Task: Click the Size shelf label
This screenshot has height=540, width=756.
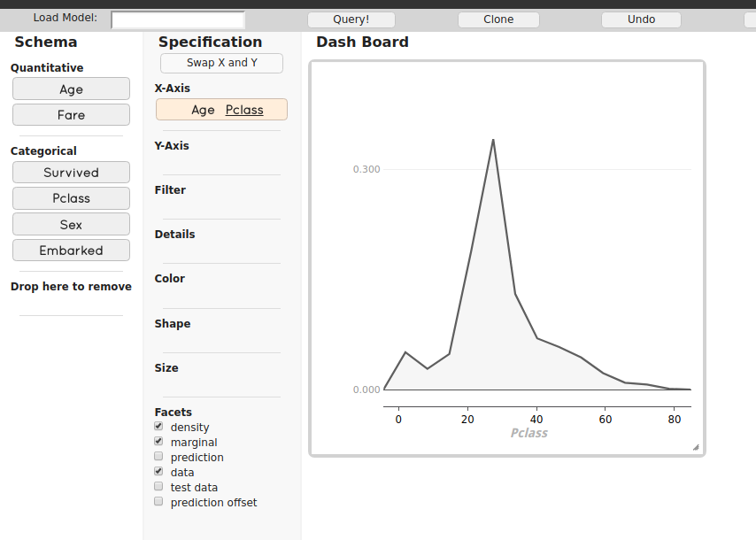Action: tap(166, 368)
